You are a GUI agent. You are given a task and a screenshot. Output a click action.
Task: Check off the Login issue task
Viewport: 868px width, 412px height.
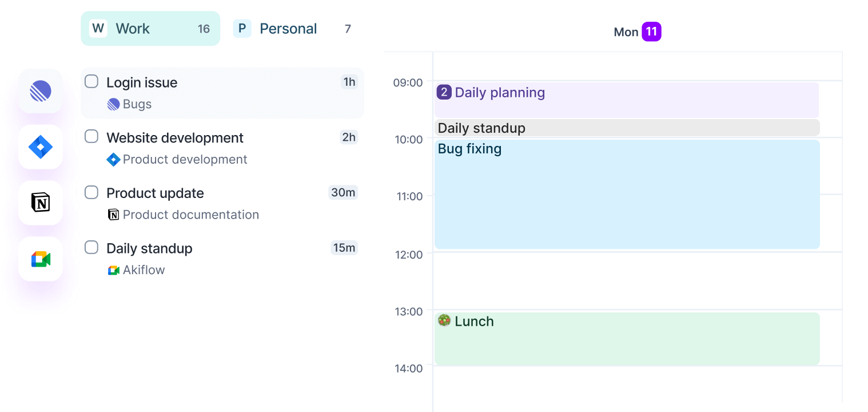point(91,82)
